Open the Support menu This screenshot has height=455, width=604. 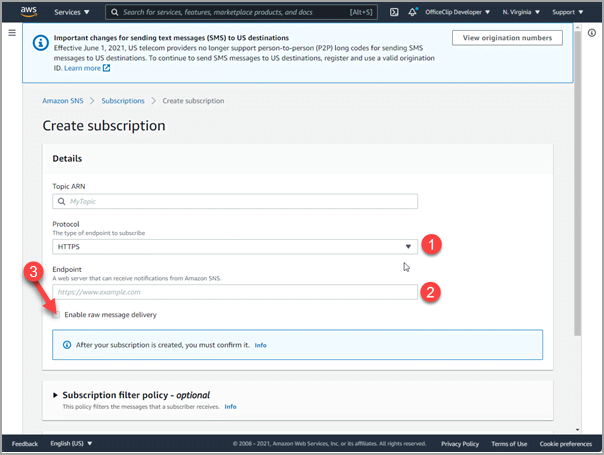pyautogui.click(x=567, y=12)
